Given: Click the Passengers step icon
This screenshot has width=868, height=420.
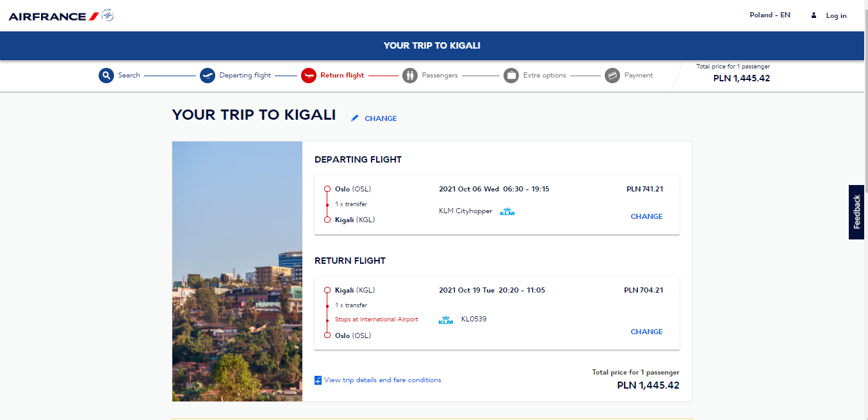Looking at the screenshot, I should tap(410, 76).
